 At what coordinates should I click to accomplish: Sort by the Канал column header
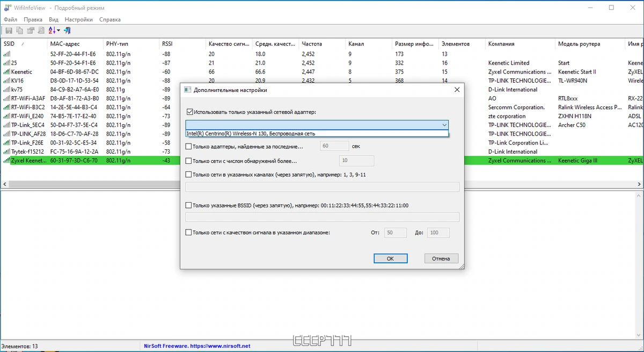click(x=369, y=44)
